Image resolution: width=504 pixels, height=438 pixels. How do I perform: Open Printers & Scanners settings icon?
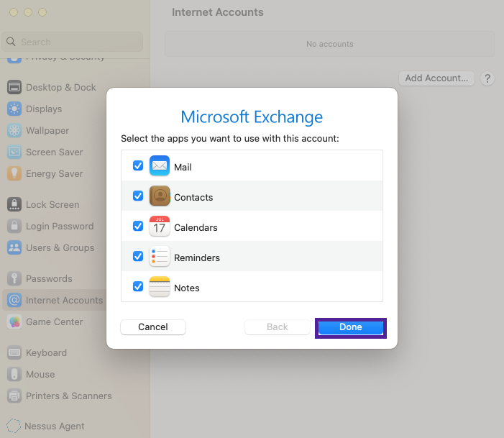14,396
